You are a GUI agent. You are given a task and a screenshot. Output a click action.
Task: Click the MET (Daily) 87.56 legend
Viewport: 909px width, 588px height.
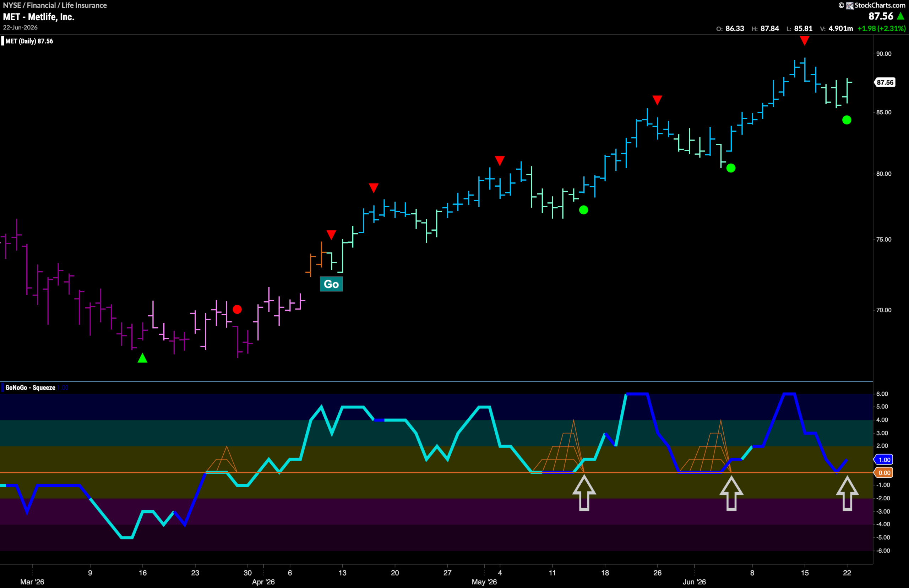[29, 41]
